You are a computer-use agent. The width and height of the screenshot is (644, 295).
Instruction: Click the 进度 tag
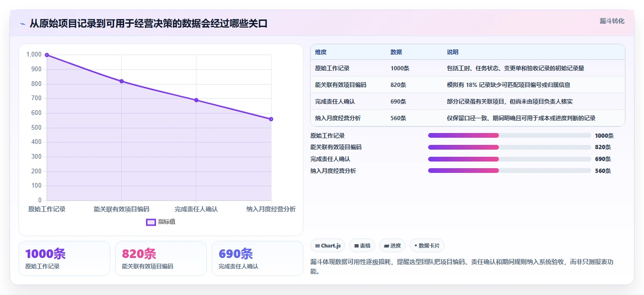(x=392, y=246)
